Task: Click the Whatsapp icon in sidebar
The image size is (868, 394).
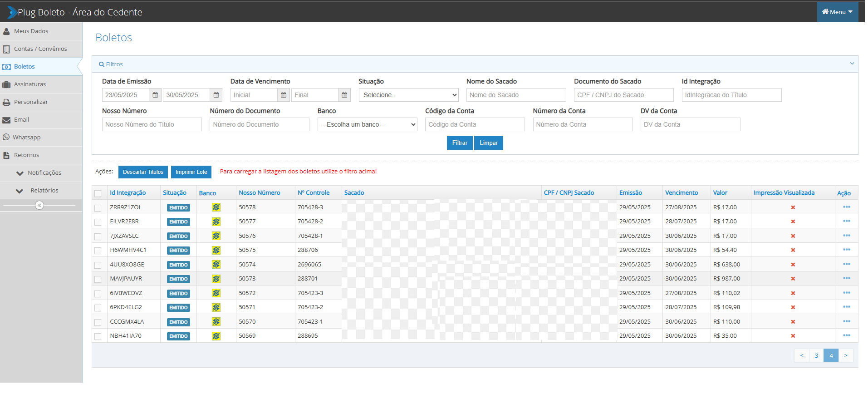Action: click(x=6, y=137)
